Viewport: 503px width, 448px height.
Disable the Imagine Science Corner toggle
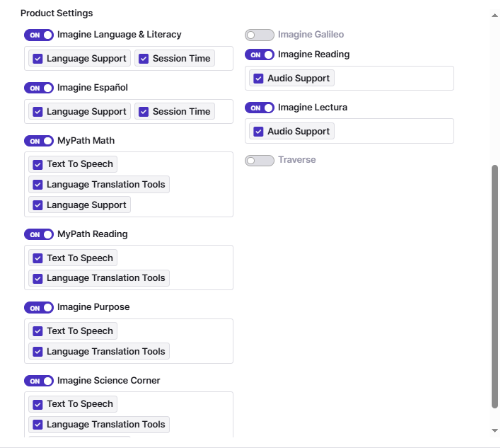(39, 381)
